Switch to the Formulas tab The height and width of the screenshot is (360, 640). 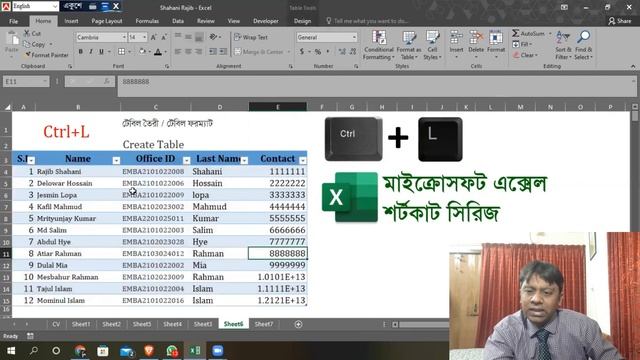[147, 21]
